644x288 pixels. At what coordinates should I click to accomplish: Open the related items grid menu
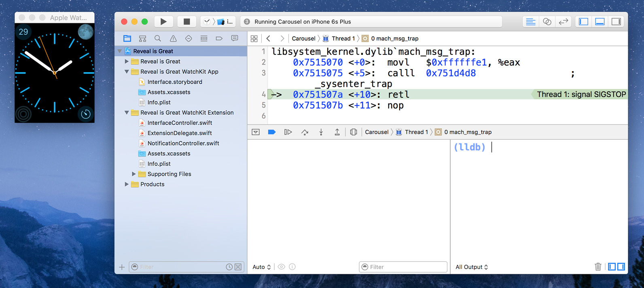(x=254, y=39)
